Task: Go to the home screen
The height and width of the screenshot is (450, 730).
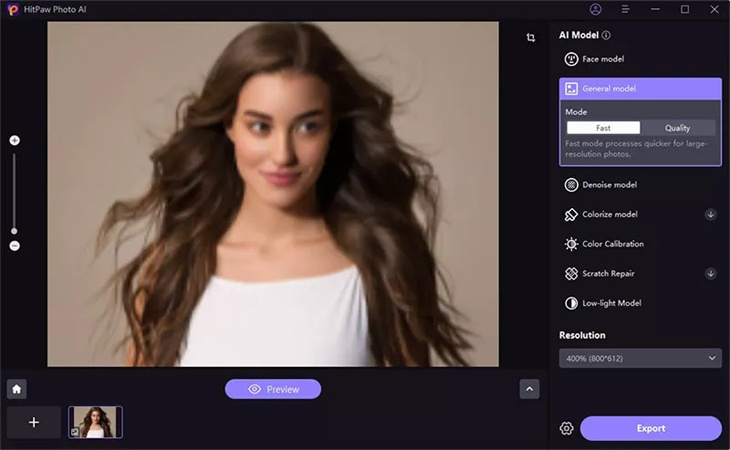Action: coord(17,389)
